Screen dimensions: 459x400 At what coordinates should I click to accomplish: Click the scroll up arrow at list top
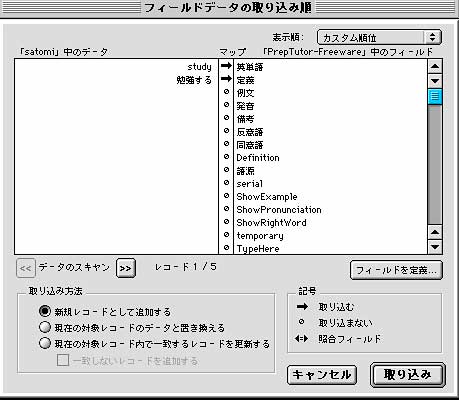click(x=435, y=66)
